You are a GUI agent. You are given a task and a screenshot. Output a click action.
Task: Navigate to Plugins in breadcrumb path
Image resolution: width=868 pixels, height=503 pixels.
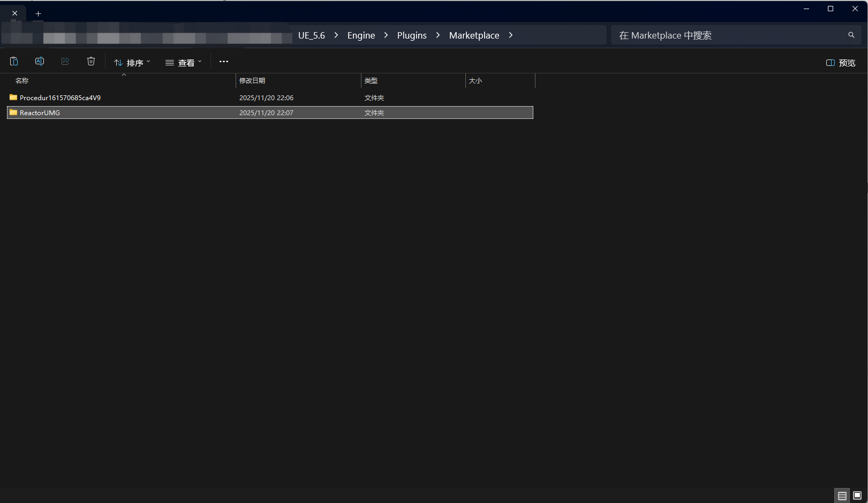412,35
